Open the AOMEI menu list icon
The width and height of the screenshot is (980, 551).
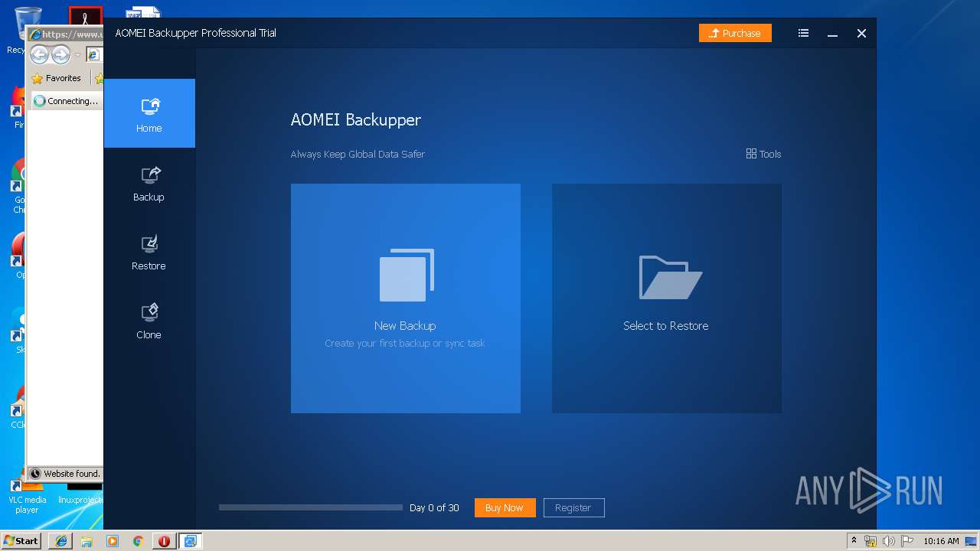(803, 33)
